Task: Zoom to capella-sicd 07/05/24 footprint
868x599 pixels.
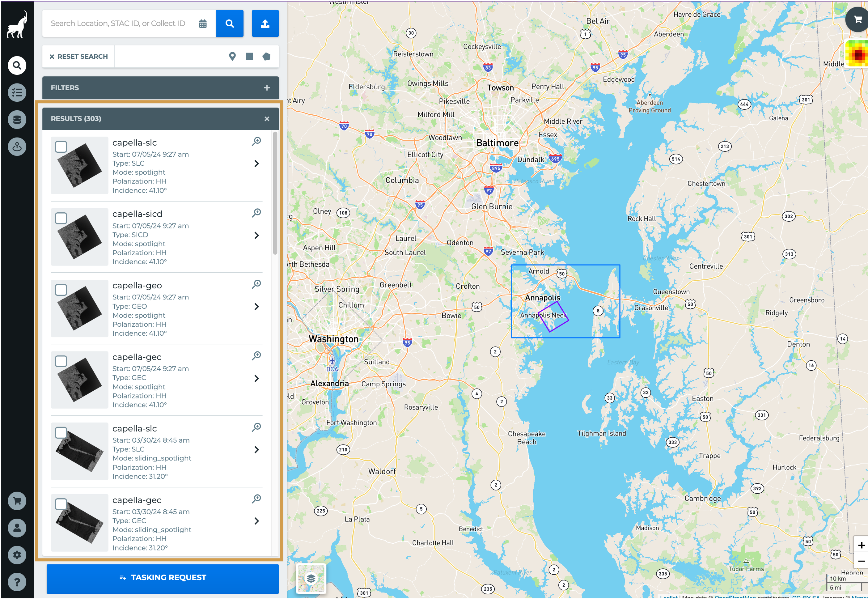Action: coord(256,213)
